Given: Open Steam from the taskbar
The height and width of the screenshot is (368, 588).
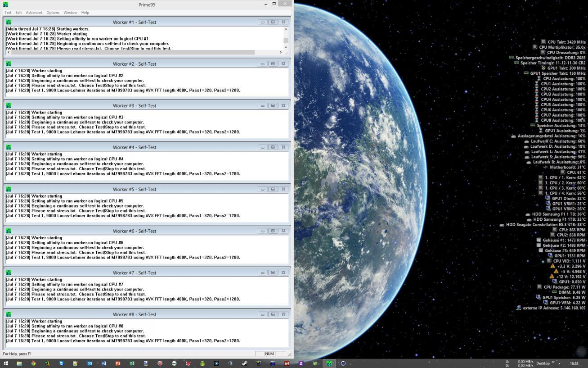Looking at the screenshot, I should [244, 363].
